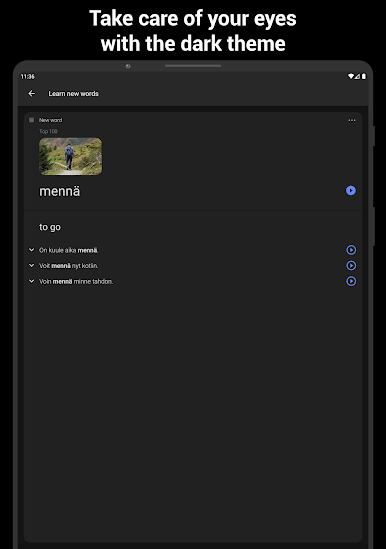Screen dimensions: 386x549
Task: Click the 'Top 100' label
Action: click(48, 131)
